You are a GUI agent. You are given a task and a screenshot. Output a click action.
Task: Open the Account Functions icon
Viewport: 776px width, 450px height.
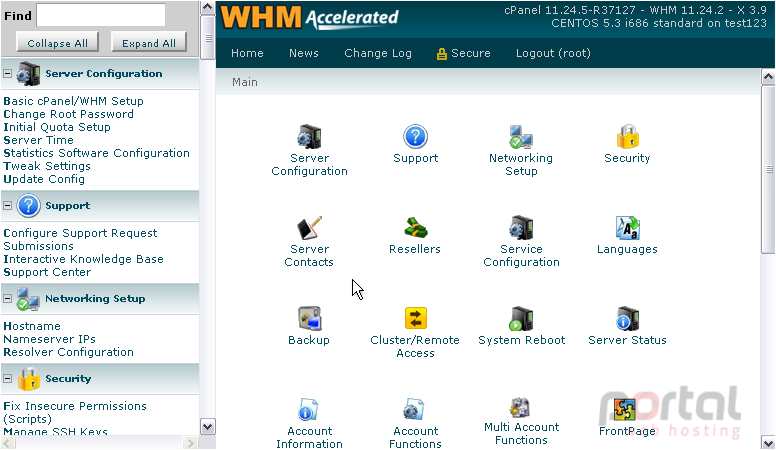tap(414, 410)
